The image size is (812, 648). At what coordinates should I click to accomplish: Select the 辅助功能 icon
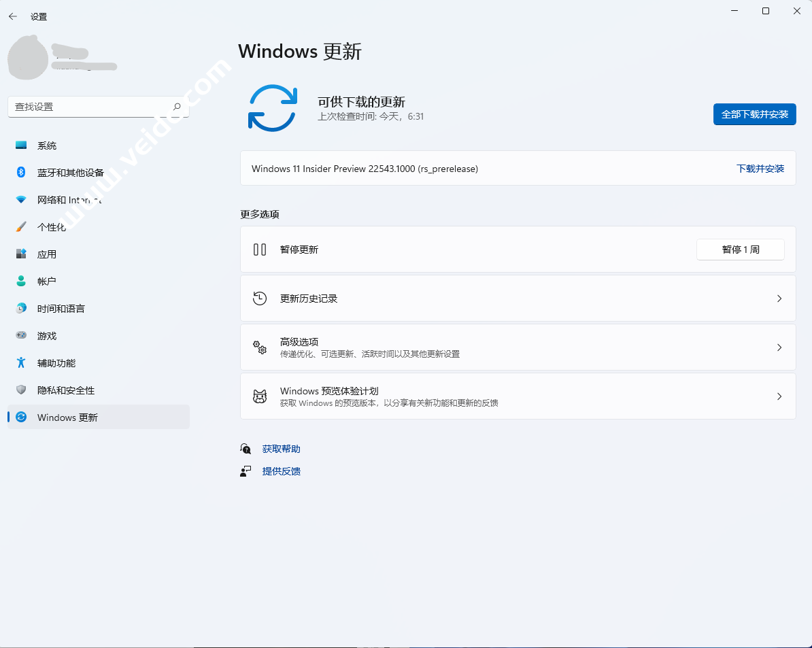[20, 362]
